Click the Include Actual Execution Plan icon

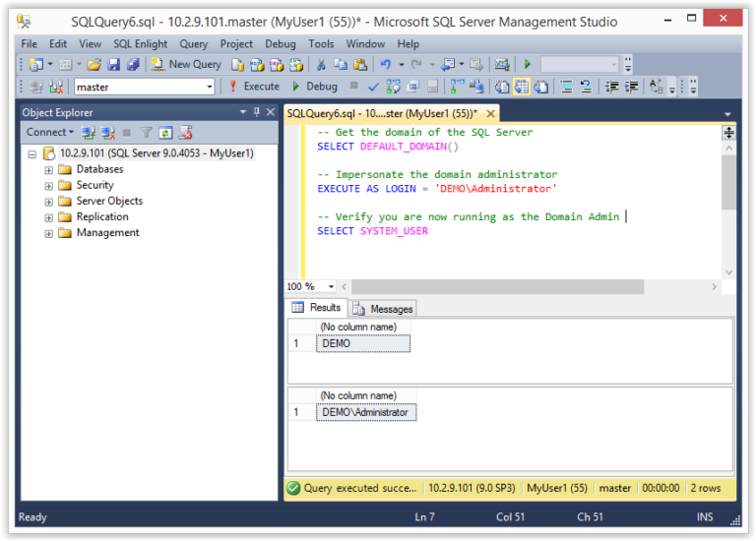tap(457, 87)
